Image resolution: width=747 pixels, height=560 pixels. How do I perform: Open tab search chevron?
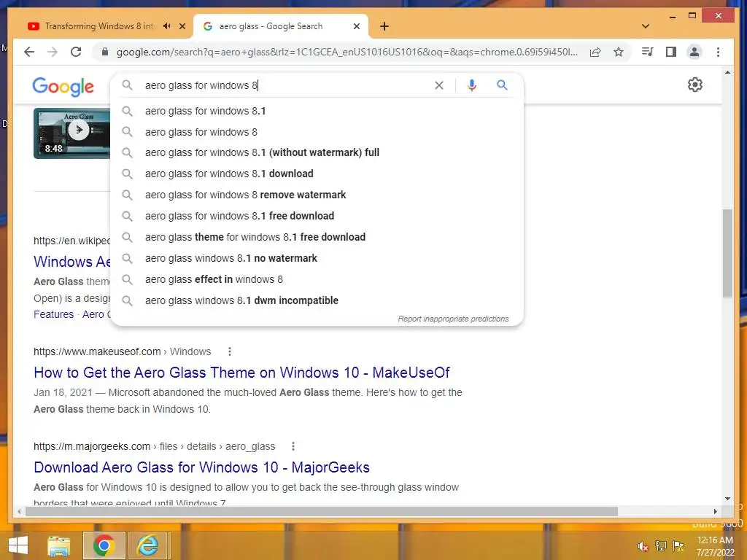(x=646, y=26)
